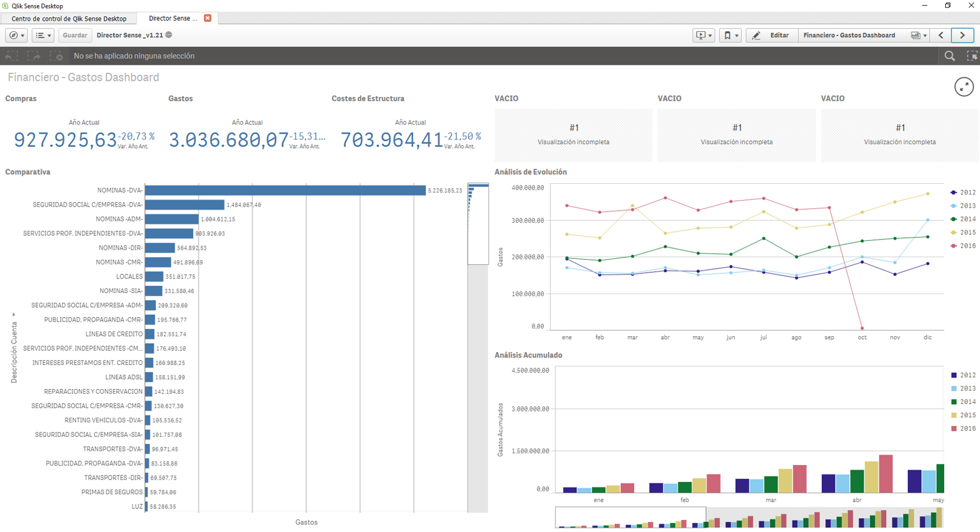Select 2012 in Análisis de Evolución legend
Screen dimensions: 980x532
(x=963, y=192)
